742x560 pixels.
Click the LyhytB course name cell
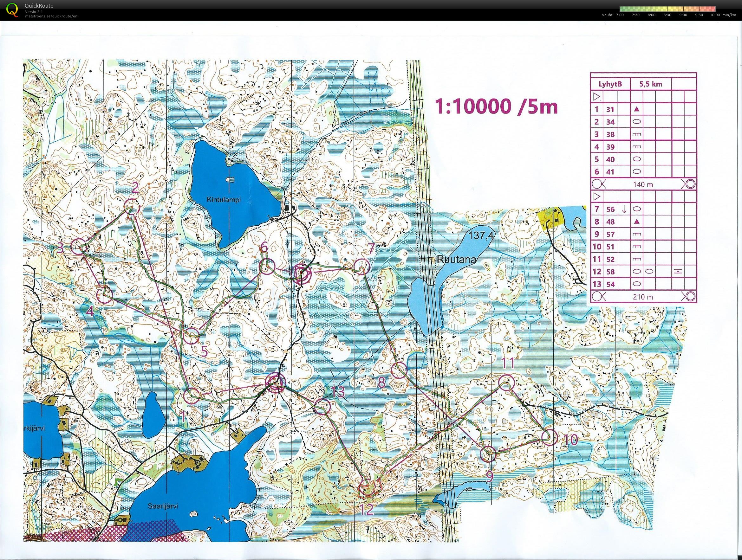(610, 84)
